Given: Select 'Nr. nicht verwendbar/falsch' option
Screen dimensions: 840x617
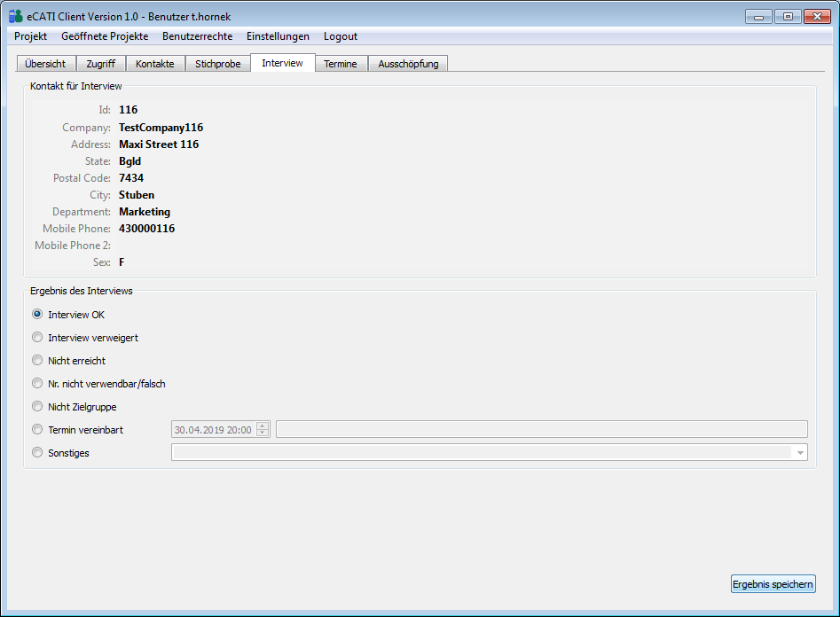Looking at the screenshot, I should coord(37,384).
